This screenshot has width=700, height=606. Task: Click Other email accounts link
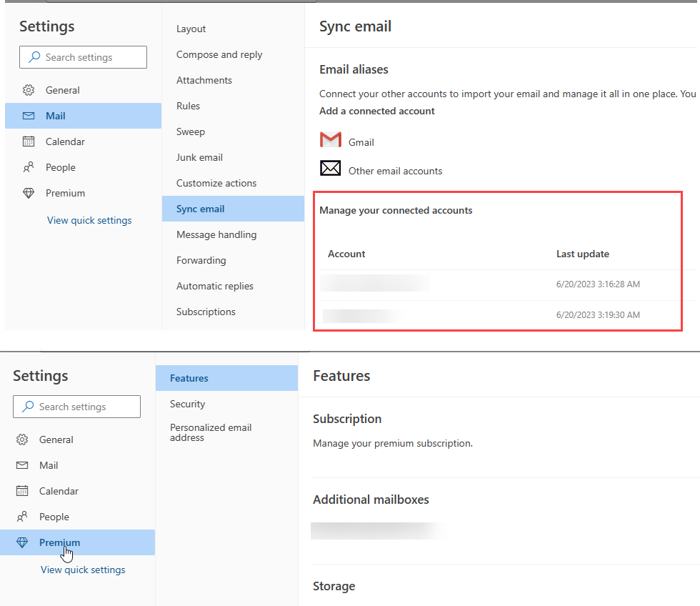coord(396,171)
